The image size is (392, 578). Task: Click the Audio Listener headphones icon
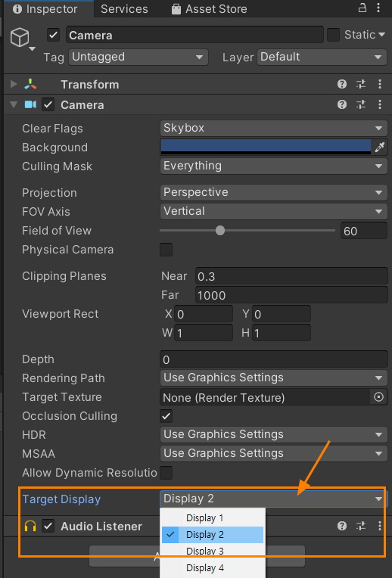tap(30, 526)
